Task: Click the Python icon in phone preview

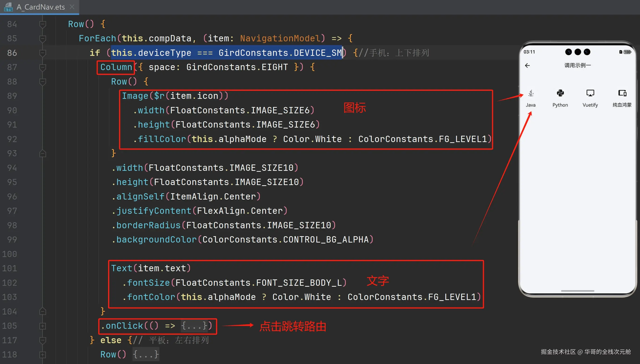Action: tap(560, 93)
